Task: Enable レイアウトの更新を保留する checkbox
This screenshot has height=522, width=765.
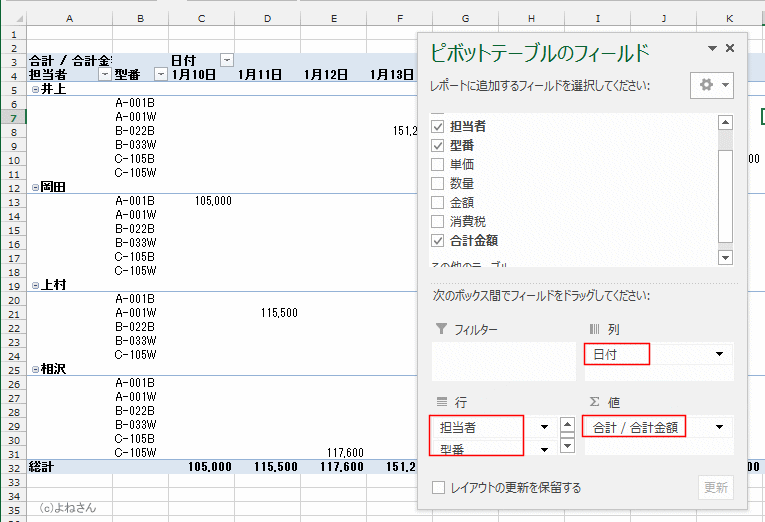Action: point(438,488)
